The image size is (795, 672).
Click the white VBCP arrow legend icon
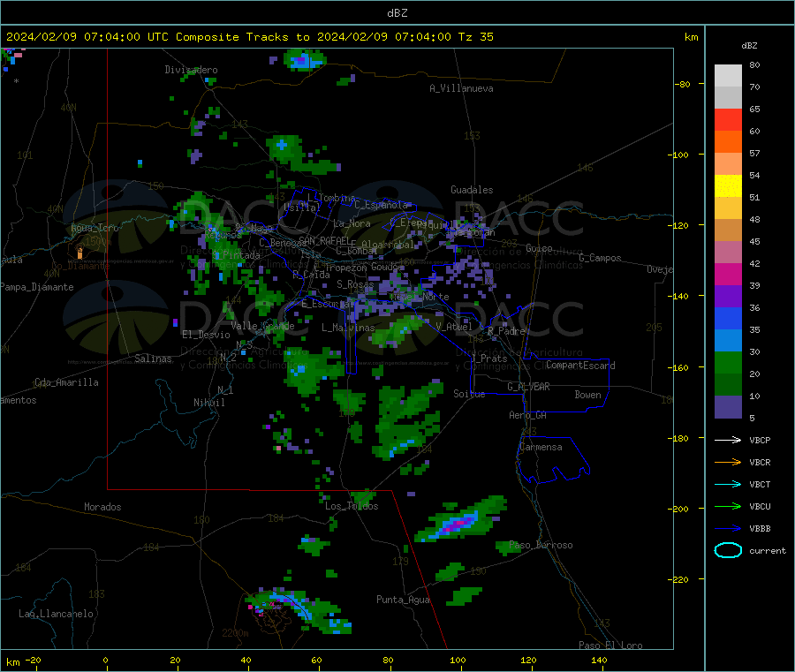click(x=728, y=440)
